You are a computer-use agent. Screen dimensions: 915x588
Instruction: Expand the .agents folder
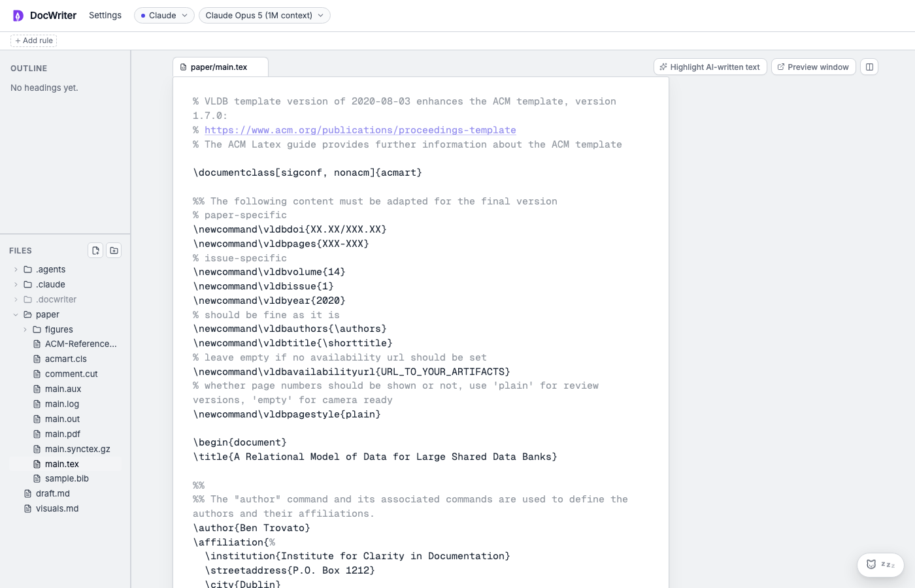click(16, 269)
